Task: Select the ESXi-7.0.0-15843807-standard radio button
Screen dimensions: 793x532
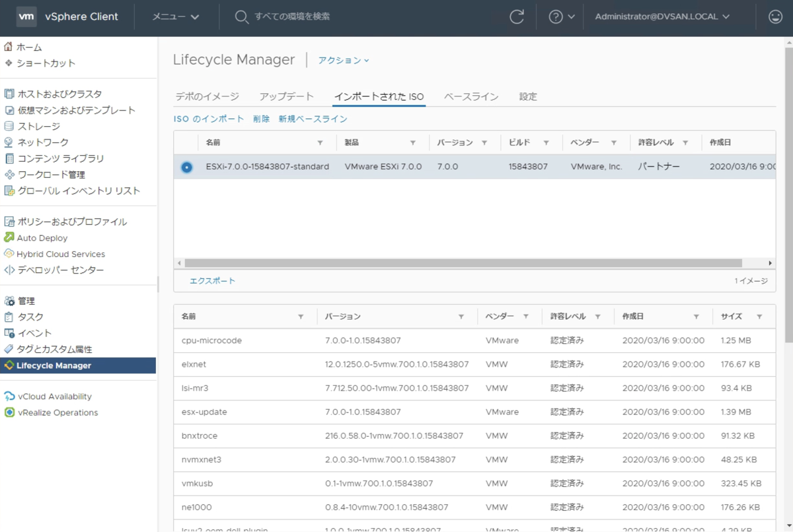Action: [x=186, y=167]
